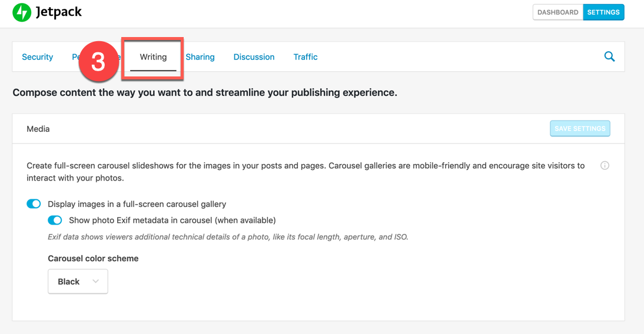Click the Media section header

tap(38, 129)
